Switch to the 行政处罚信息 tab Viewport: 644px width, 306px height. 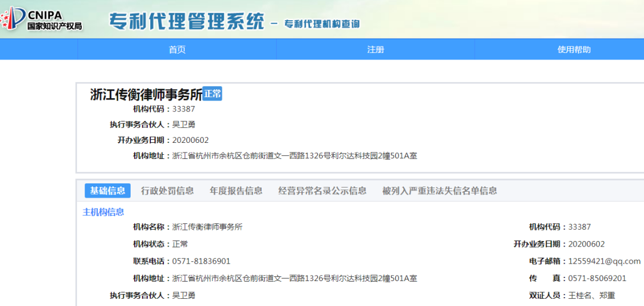[x=167, y=191]
